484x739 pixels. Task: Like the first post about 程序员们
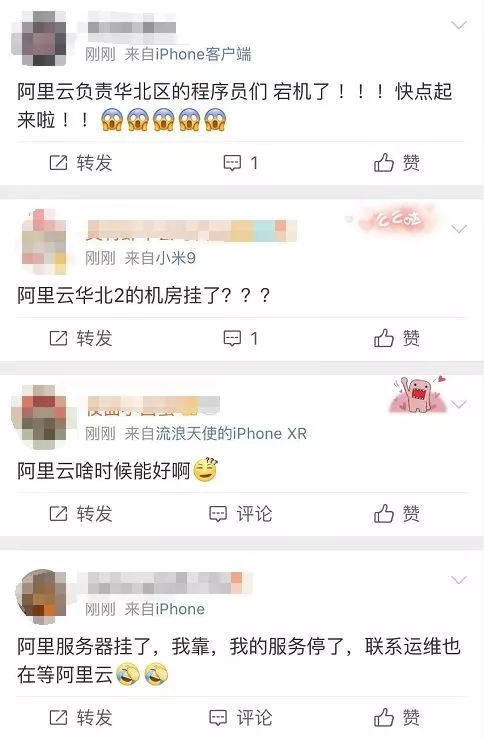(397, 163)
